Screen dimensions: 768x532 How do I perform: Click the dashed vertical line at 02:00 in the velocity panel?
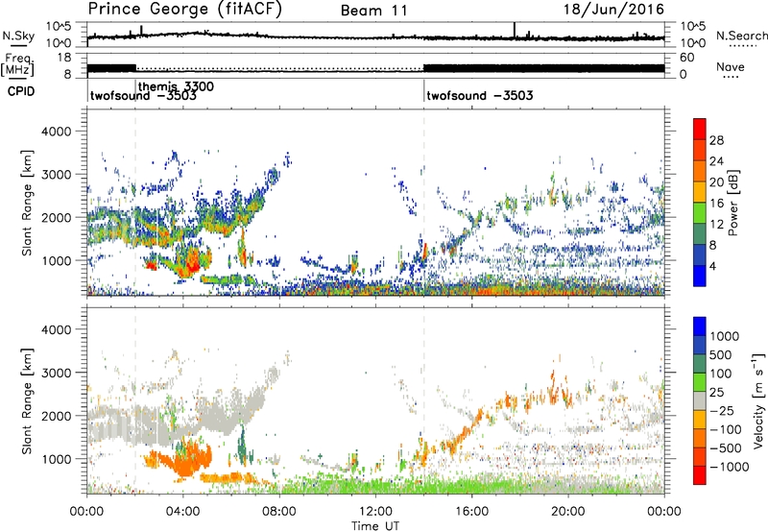[x=135, y=401]
